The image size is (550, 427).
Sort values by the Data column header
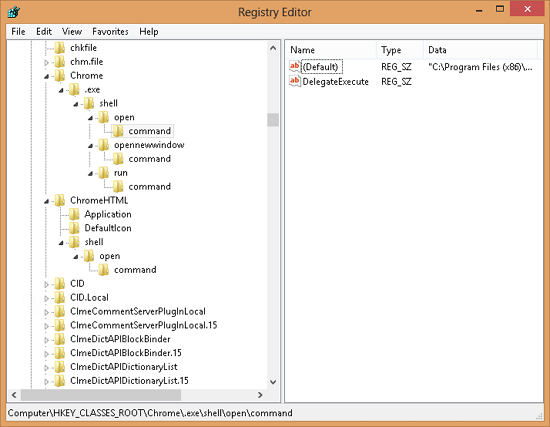tap(481, 50)
